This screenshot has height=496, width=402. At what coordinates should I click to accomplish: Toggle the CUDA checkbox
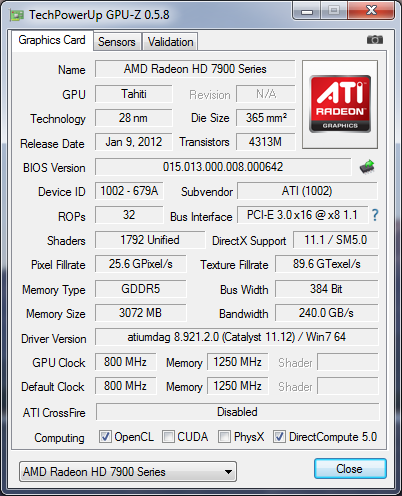pos(168,436)
